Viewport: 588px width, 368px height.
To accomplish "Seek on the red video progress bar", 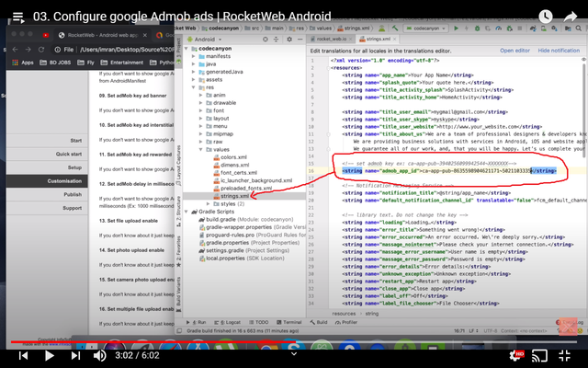I will tap(294, 341).
